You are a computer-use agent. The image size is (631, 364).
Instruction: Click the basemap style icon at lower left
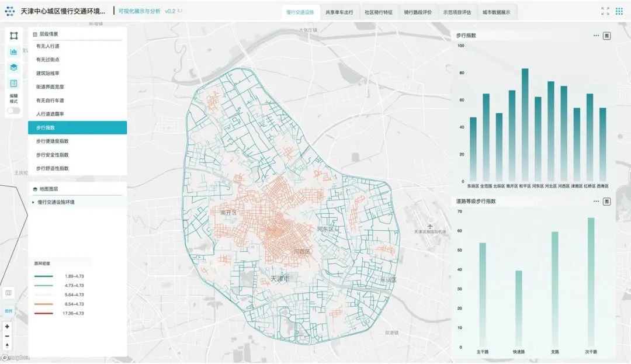pyautogui.click(x=8, y=293)
